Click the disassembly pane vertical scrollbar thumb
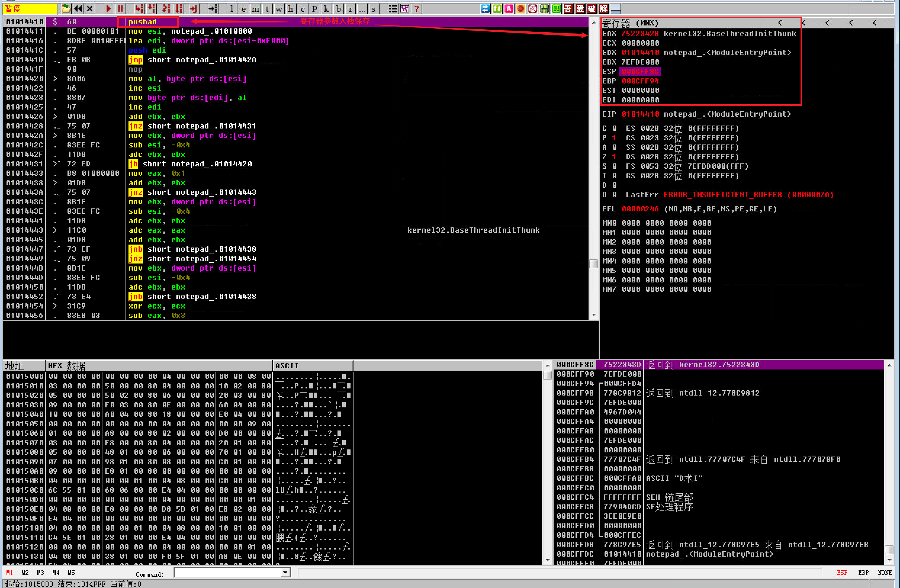The width and height of the screenshot is (900, 588). click(593, 264)
